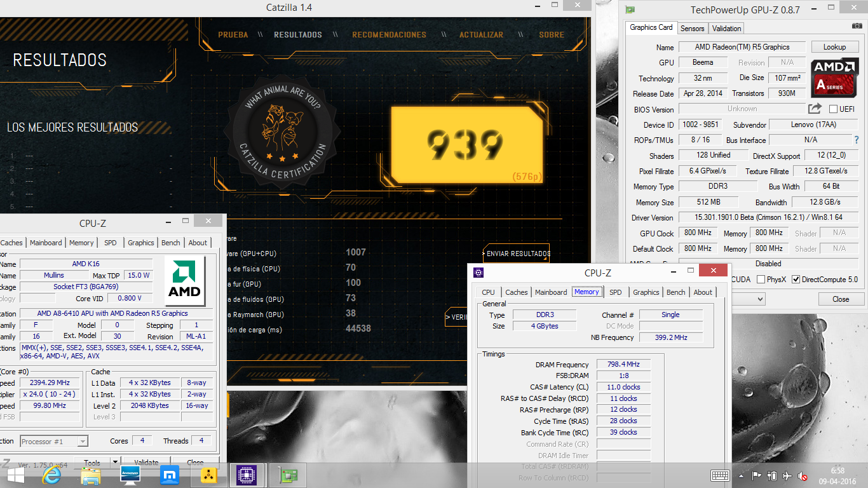
Task: Click the Close button in the left CPU-Z window
Action: coord(195,463)
